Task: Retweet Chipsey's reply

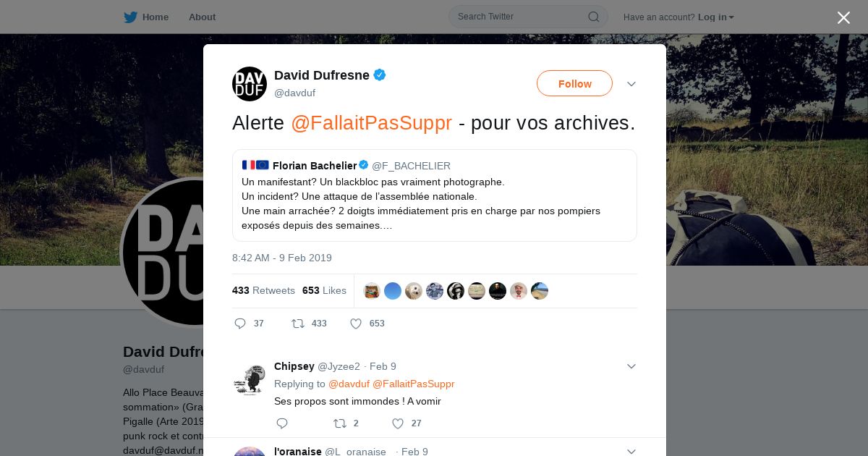Action: 339,423
